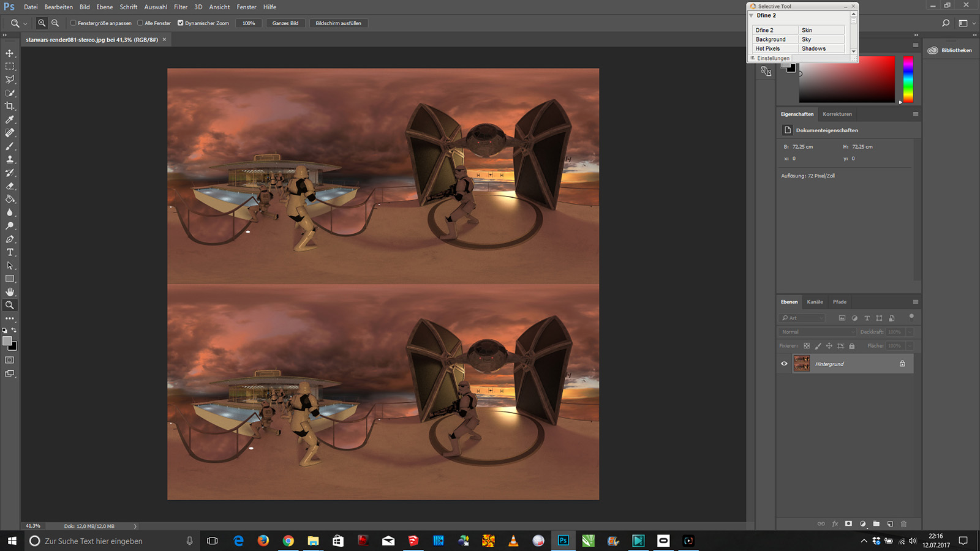Viewport: 980px width, 551px height.
Task: Collapse the Dfine 2 section triangle
Action: click(752, 16)
